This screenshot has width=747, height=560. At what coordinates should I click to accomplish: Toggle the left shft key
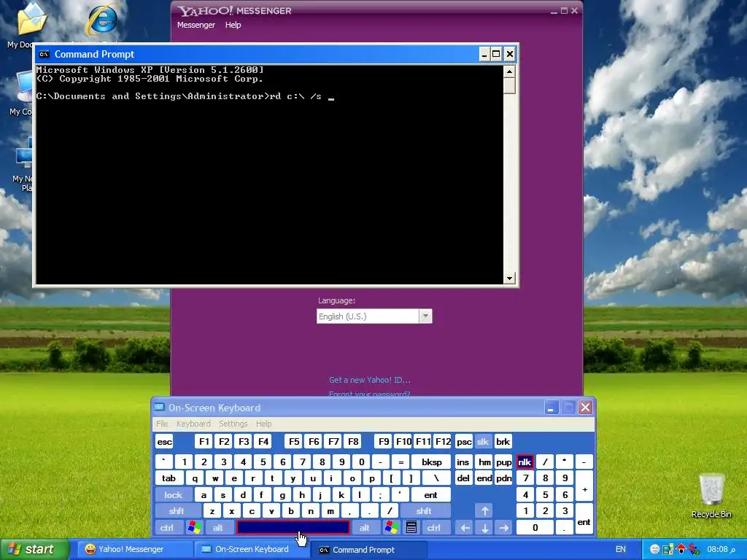tap(177, 511)
